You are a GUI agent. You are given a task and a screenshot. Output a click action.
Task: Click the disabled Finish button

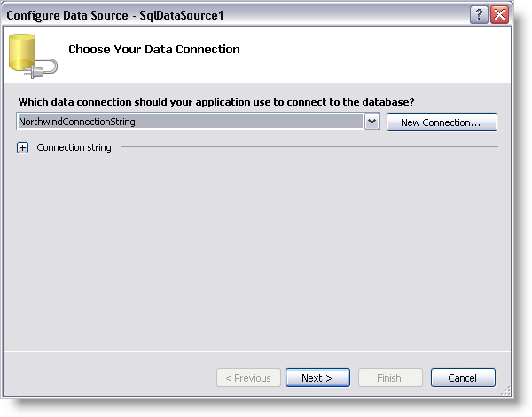pyautogui.click(x=389, y=378)
